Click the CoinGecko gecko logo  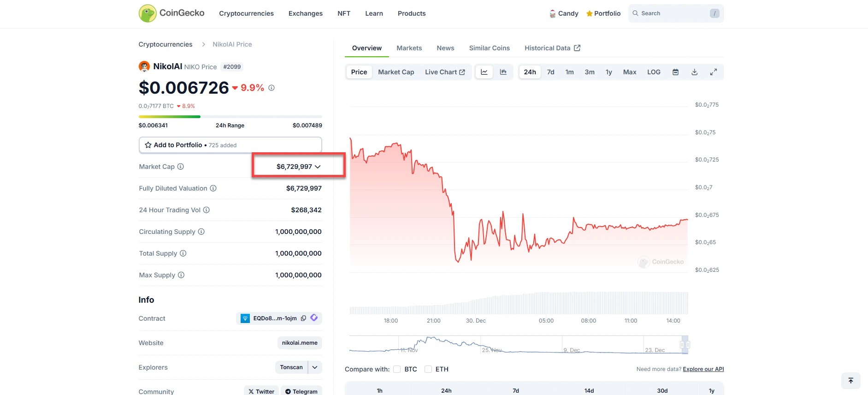[x=148, y=13]
